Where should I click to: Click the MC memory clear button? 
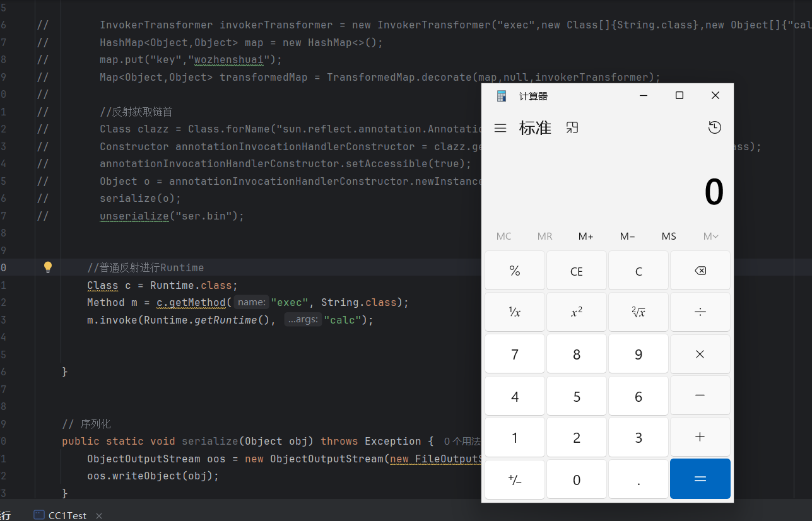503,237
